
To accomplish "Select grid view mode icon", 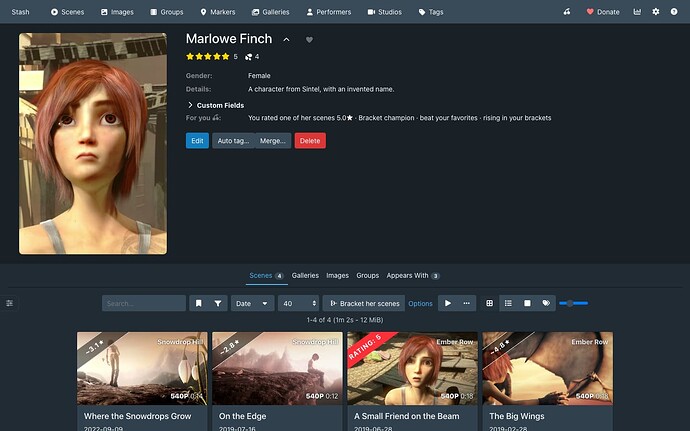I will 489,303.
